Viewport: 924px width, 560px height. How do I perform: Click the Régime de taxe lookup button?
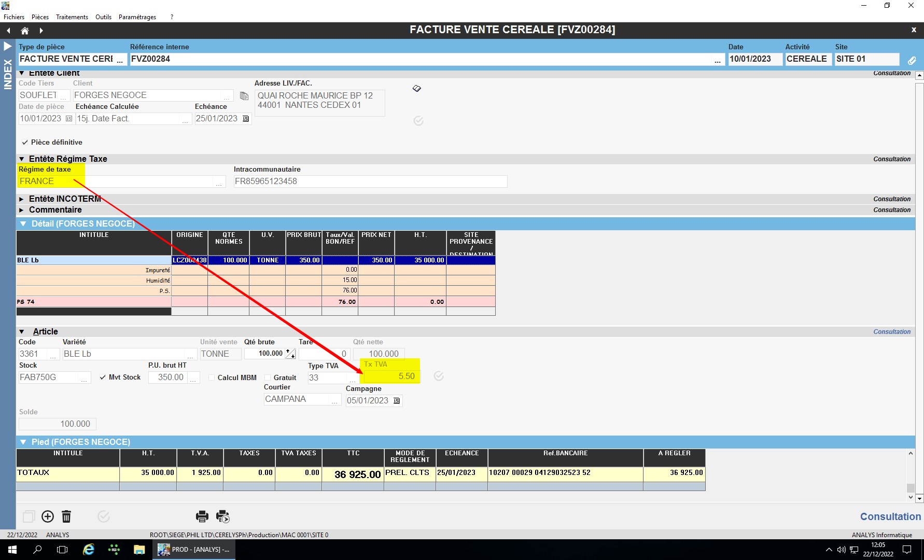(x=219, y=182)
